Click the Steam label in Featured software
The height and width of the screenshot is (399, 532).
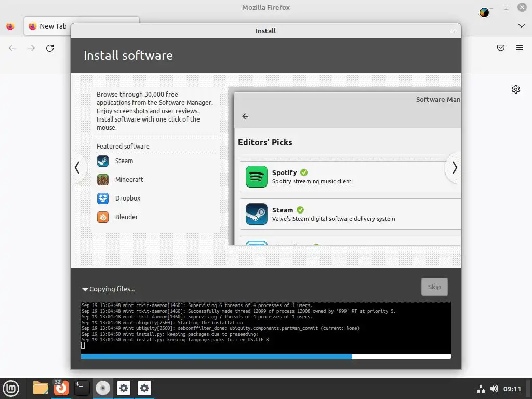[x=124, y=161]
